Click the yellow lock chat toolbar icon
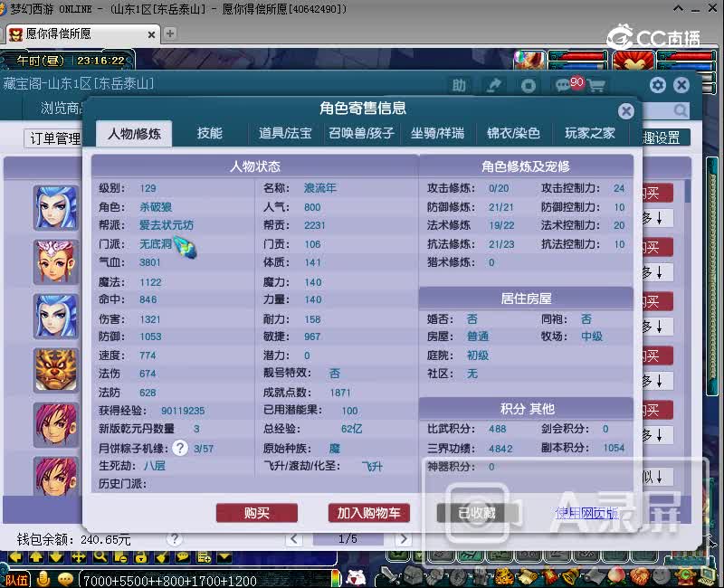 140,557
